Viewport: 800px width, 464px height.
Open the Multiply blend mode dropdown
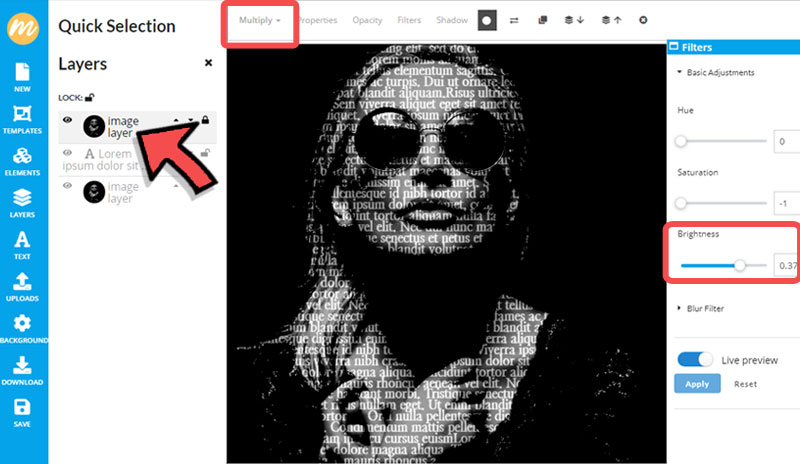tap(260, 20)
